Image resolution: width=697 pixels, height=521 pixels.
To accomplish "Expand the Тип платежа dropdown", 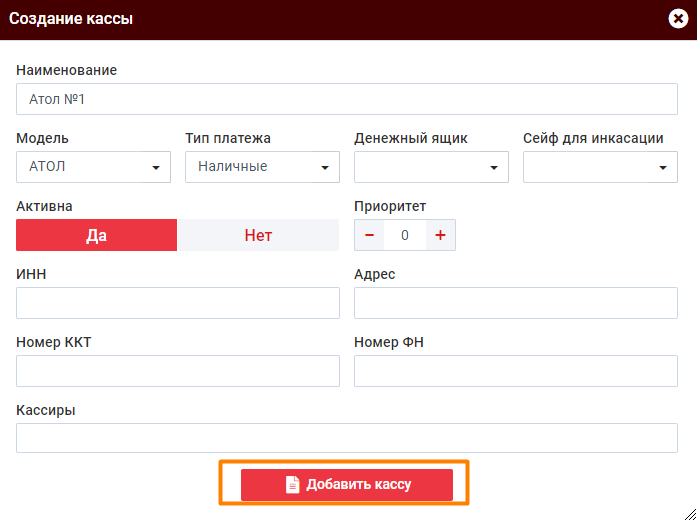I will tap(262, 167).
